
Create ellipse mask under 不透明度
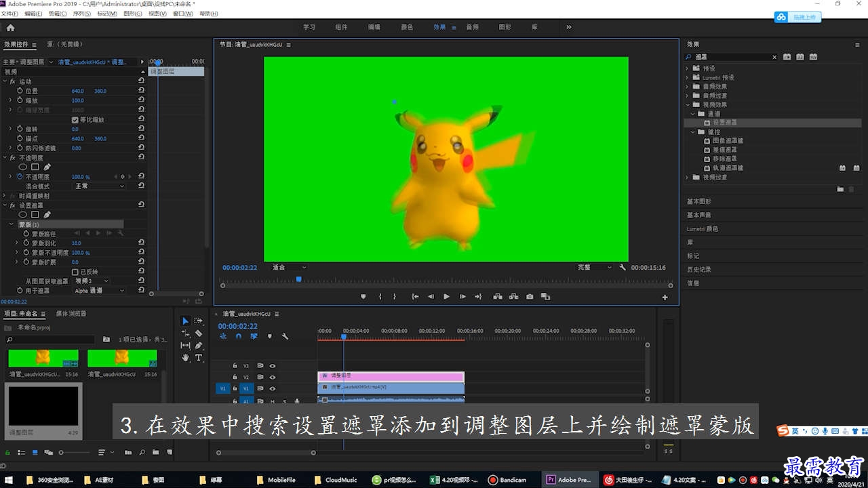click(22, 167)
